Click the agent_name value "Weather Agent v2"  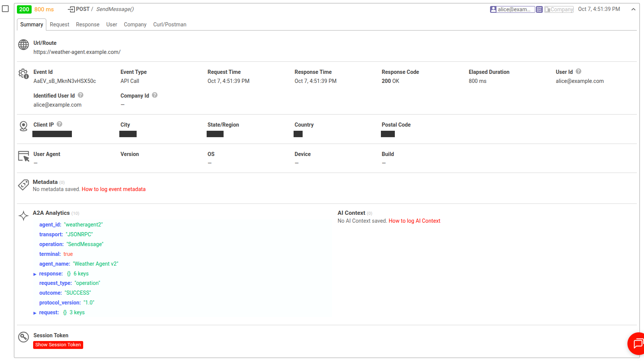pos(96,264)
